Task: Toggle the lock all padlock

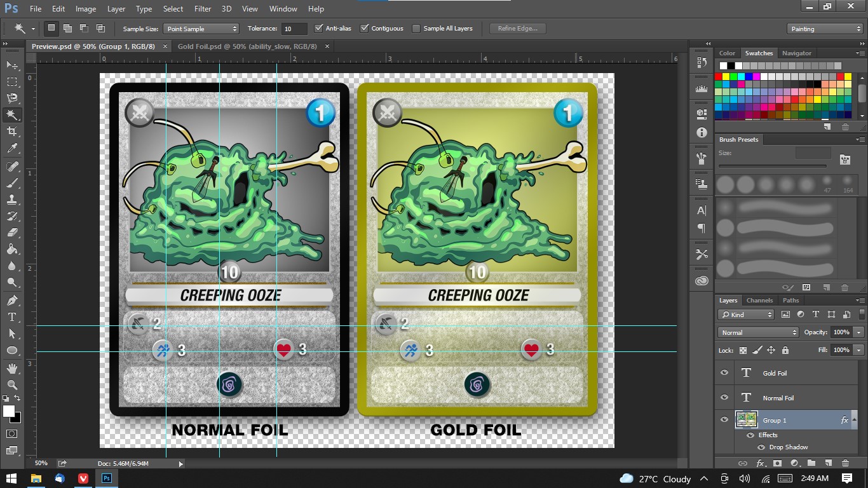Action: [x=785, y=350]
